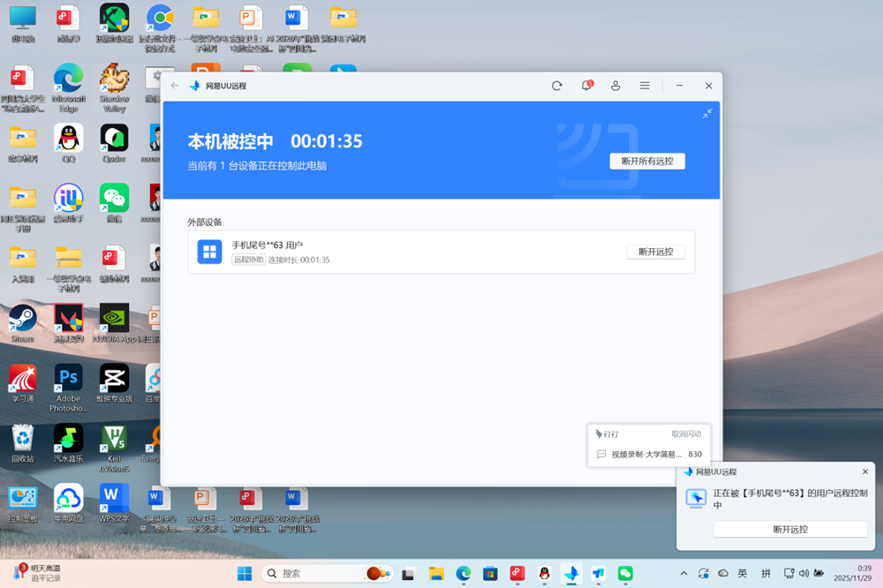The height and width of the screenshot is (588, 883).
Task: Open the notification bell with red badge
Action: pos(586,86)
